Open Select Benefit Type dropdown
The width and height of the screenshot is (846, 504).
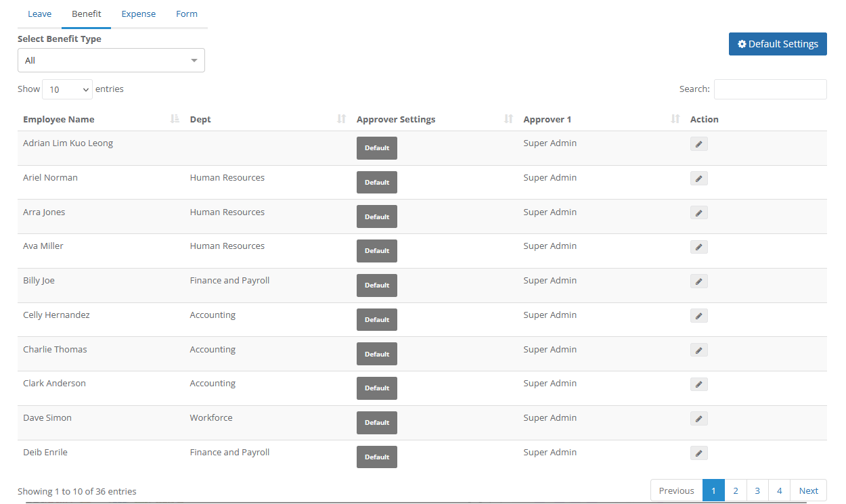[x=111, y=60]
